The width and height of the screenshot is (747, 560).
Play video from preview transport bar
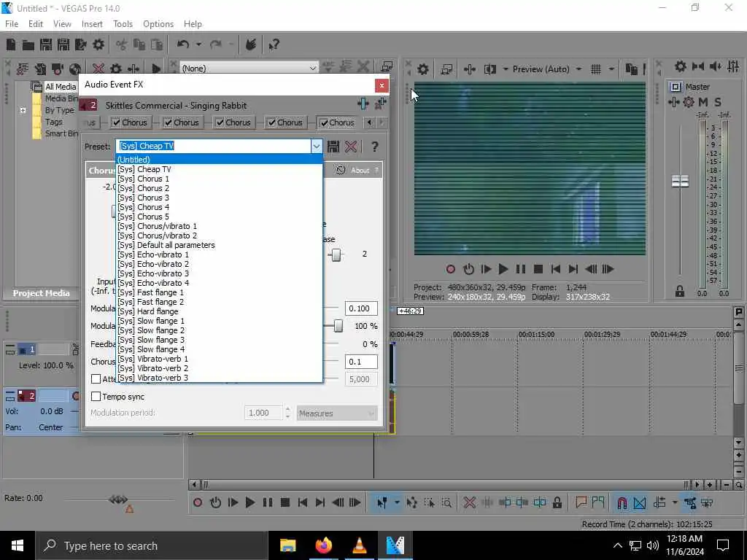click(x=503, y=270)
